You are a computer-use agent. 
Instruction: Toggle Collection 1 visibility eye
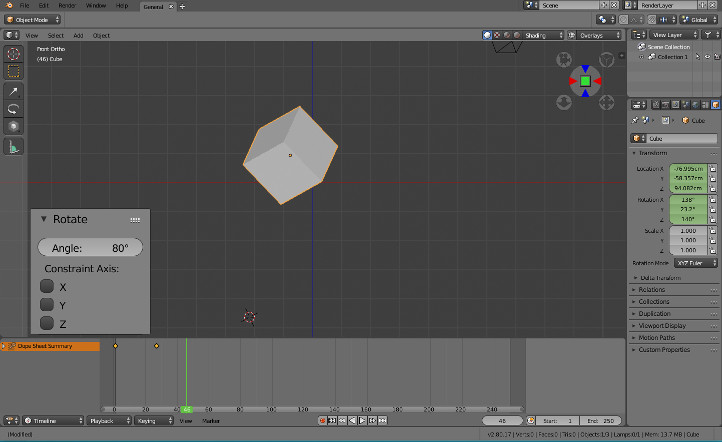tap(707, 57)
